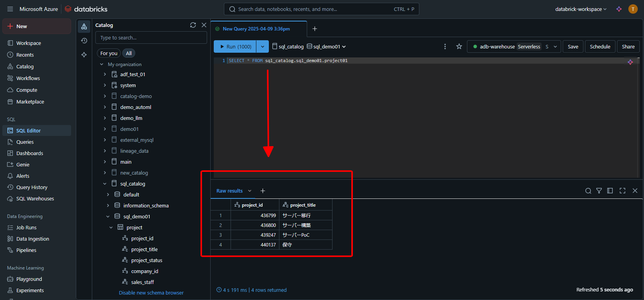Open the Schedule dialog
Screen dimensions: 644x300
pos(600,46)
